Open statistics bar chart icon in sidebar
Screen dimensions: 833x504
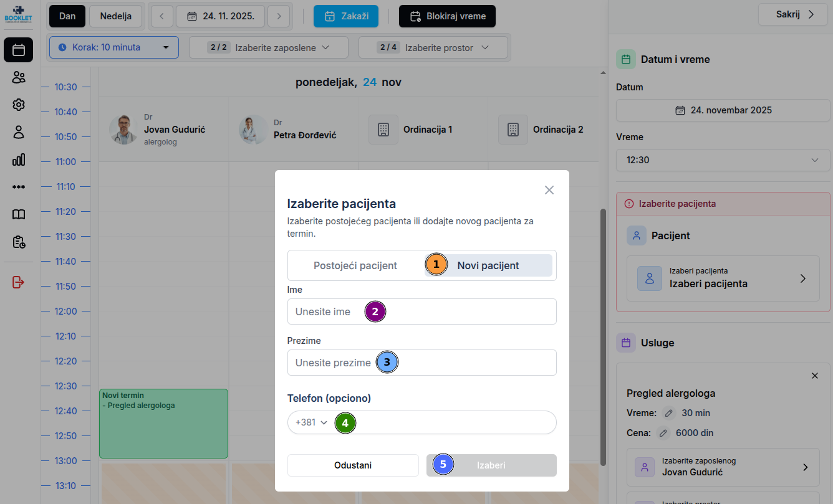(19, 159)
